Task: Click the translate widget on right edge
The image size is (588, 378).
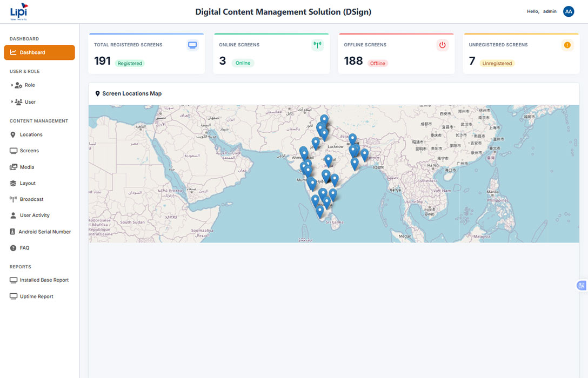Action: click(x=582, y=286)
